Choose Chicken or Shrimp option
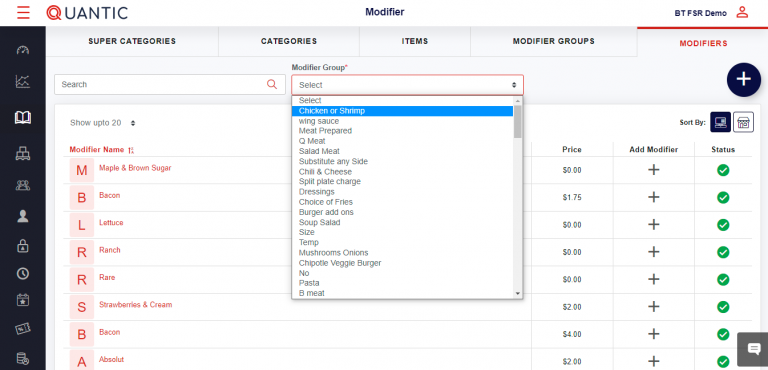 tap(402, 111)
